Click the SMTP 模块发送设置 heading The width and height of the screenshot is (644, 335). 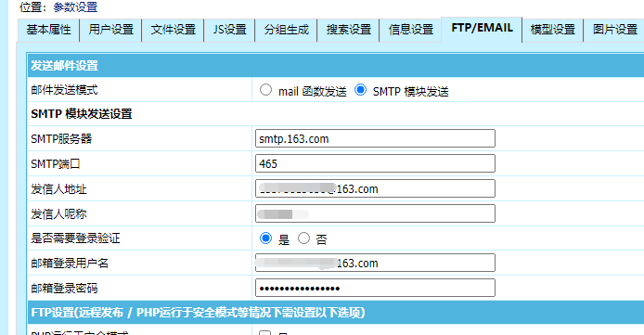(82, 114)
